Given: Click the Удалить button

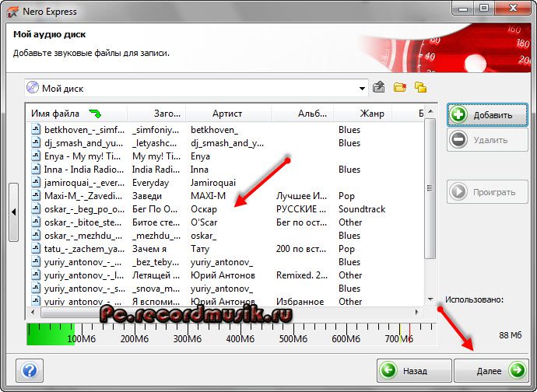Looking at the screenshot, I should pos(487,140).
